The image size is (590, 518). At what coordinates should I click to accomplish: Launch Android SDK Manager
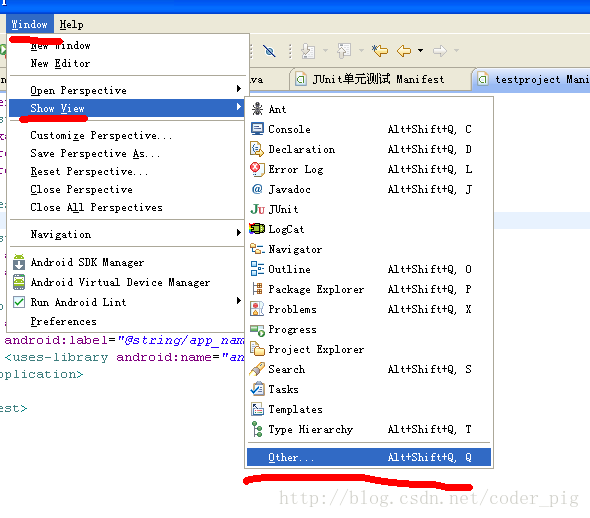(x=127, y=262)
